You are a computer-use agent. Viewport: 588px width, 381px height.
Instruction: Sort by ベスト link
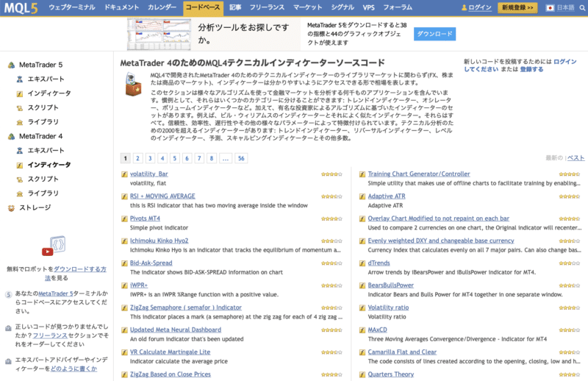click(576, 158)
